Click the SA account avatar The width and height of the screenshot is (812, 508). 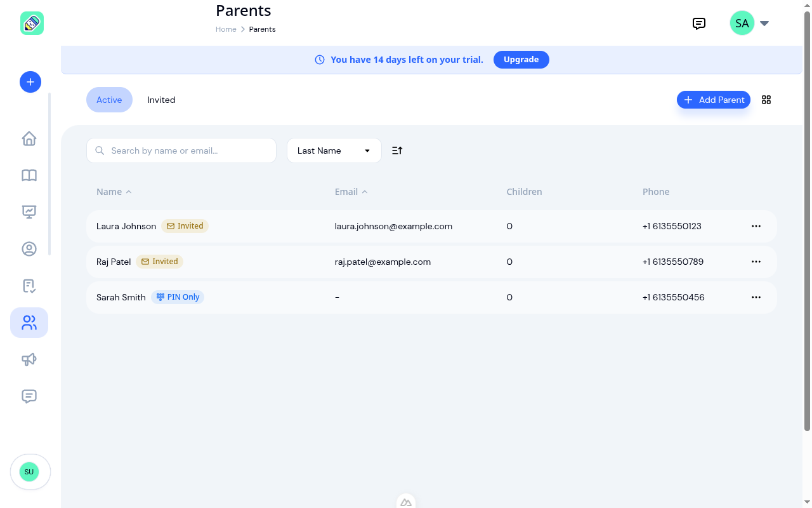[x=742, y=23]
